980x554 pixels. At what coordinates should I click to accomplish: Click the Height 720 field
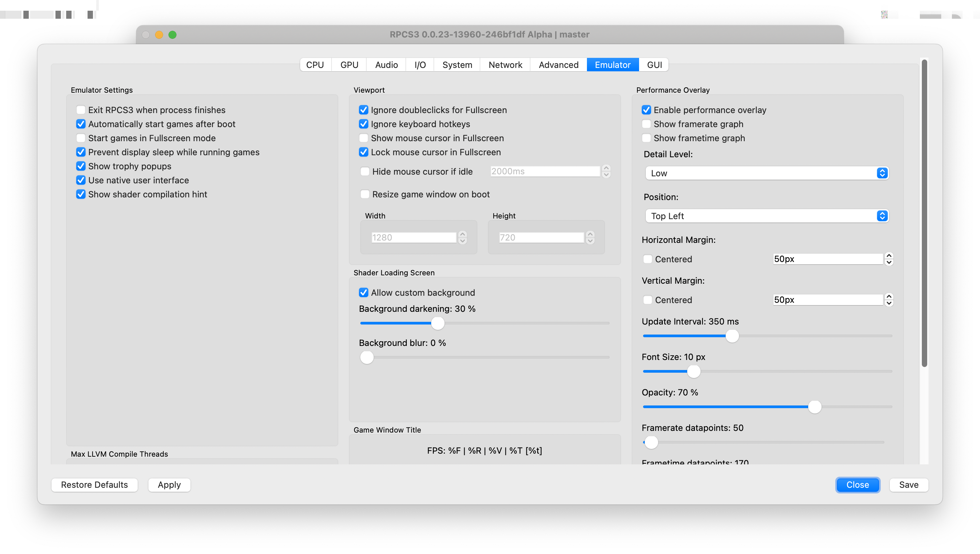(541, 238)
